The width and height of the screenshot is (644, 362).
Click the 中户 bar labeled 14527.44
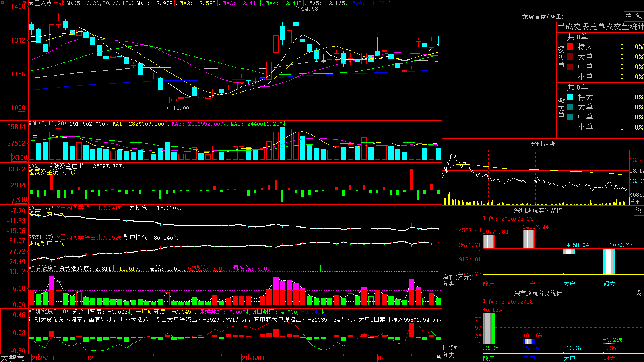coord(529,239)
